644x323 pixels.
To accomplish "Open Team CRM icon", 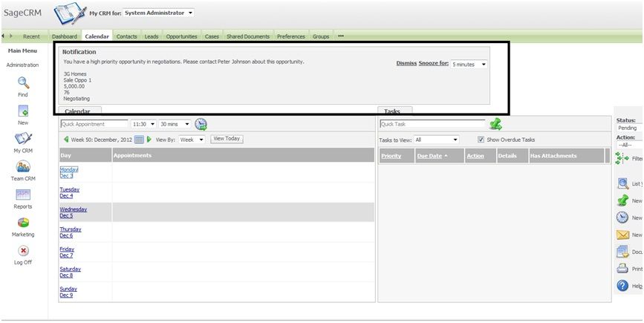I will (x=23, y=166).
